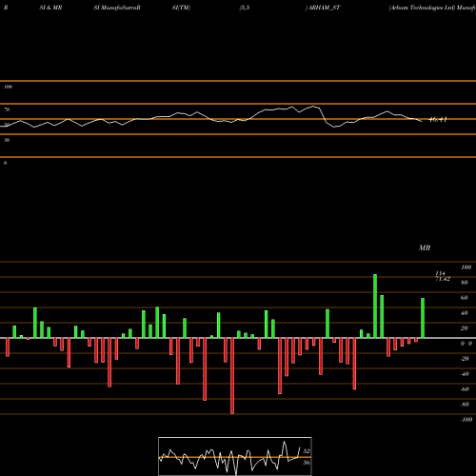Click the 'MR' panel title
This screenshot has width=476, height=476.
(425, 248)
